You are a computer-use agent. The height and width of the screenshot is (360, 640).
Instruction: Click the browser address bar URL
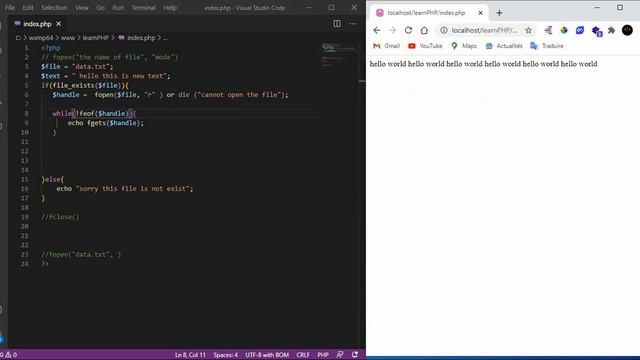coord(484,30)
